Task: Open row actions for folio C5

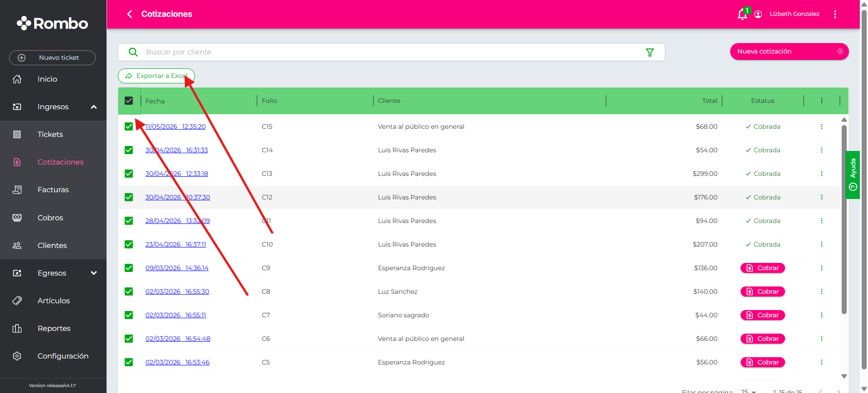Action: pyautogui.click(x=821, y=362)
